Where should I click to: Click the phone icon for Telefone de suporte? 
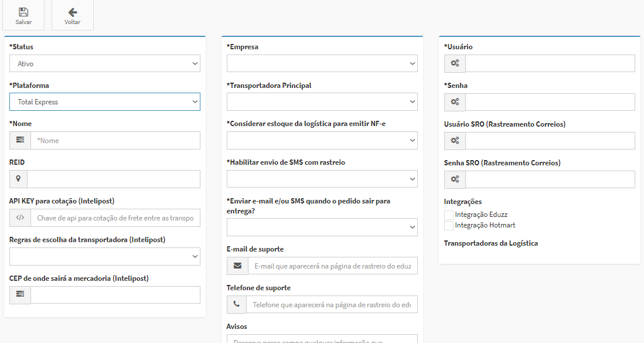pos(237,304)
